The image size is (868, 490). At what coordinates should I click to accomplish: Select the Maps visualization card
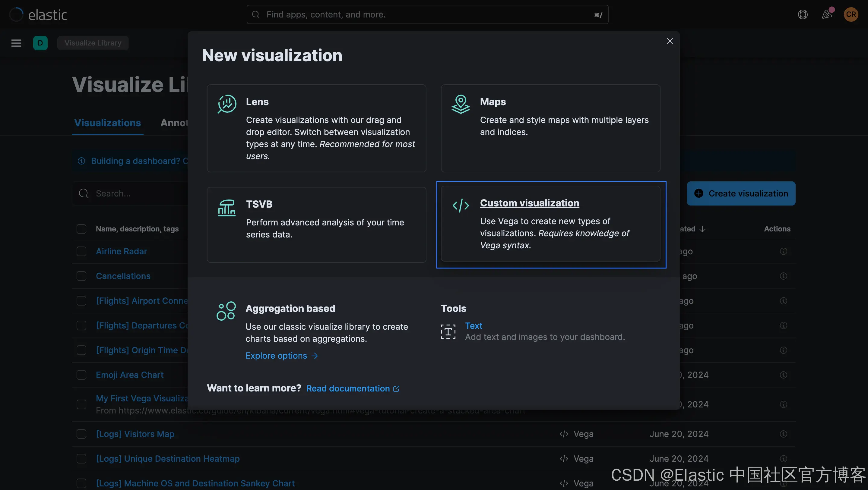pos(550,128)
